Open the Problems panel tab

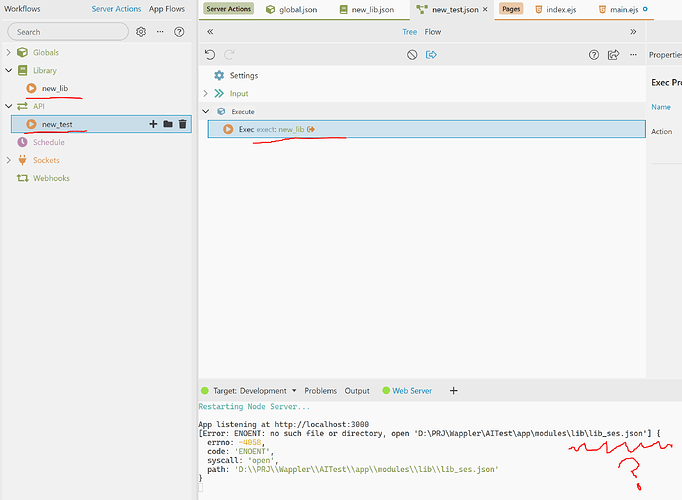(x=321, y=390)
